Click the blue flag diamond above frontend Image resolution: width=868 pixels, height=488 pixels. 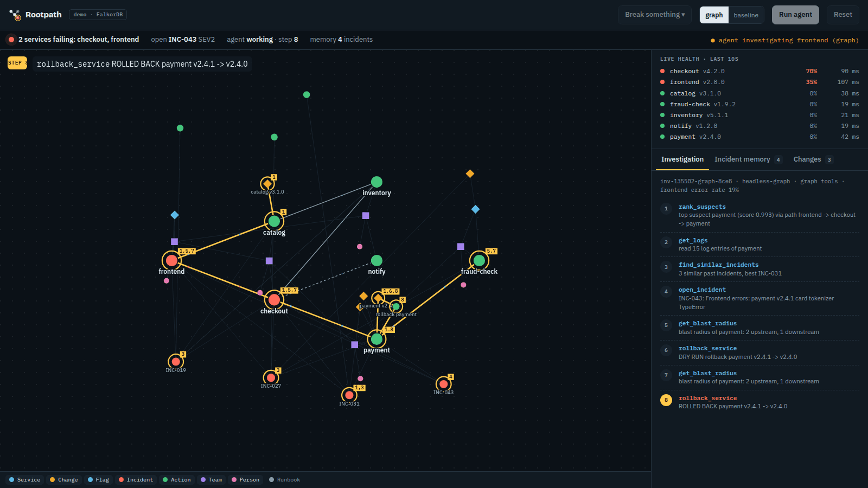[x=175, y=215]
